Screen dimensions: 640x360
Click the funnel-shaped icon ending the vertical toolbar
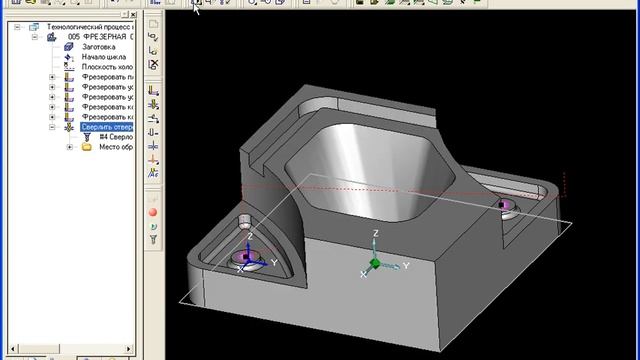coord(153,240)
